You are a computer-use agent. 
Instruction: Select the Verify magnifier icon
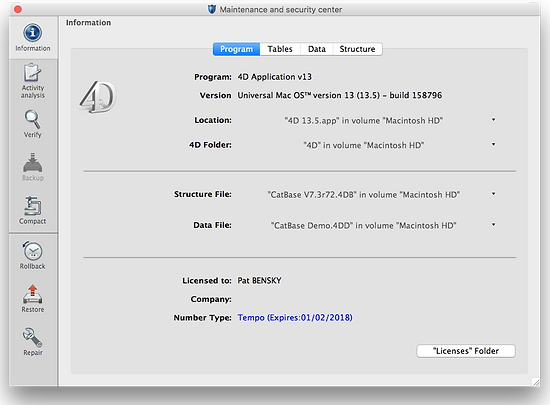[32, 119]
